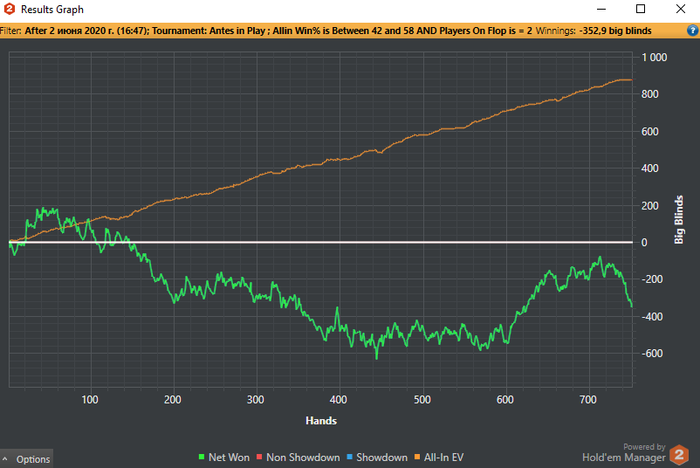700x468 pixels.
Task: Click the Powered by Hold'em Manager text
Action: (624, 452)
